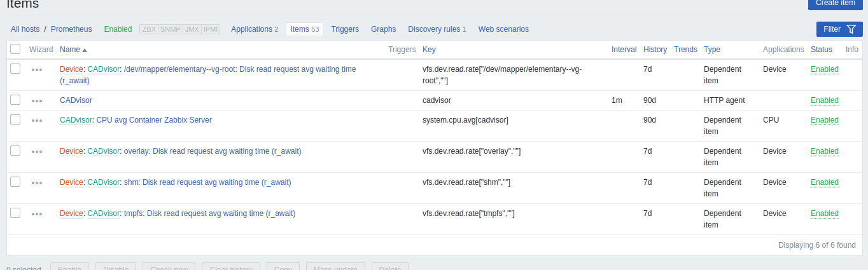This screenshot has width=868, height=270.
Task: Open wizard dots for CPU avg Container row
Action: [x=37, y=120]
